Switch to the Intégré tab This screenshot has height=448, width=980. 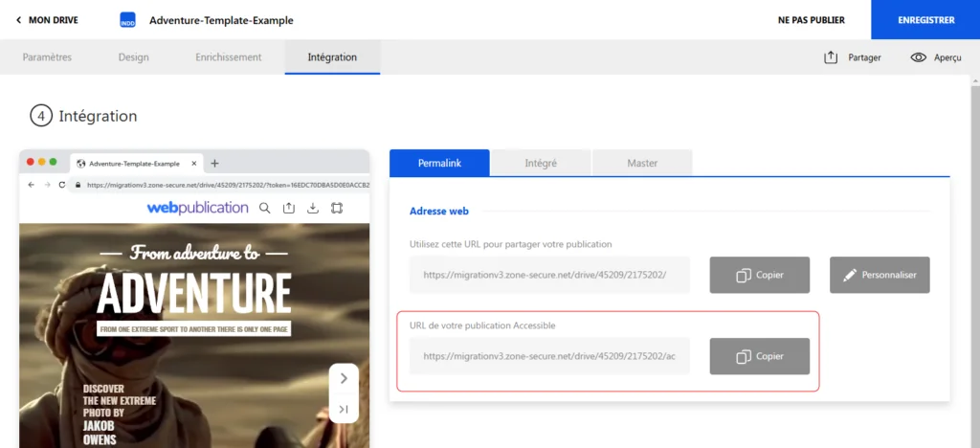click(x=541, y=163)
